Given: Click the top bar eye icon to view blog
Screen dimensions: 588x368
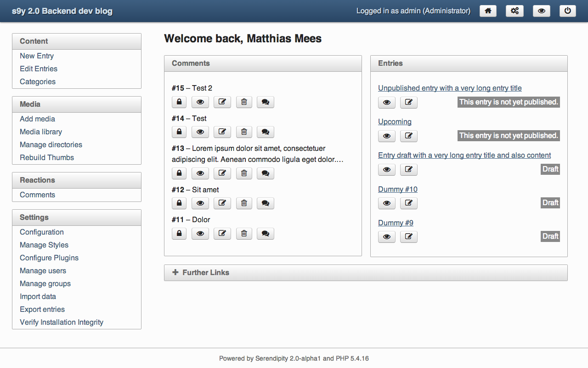Looking at the screenshot, I should pyautogui.click(x=541, y=11).
